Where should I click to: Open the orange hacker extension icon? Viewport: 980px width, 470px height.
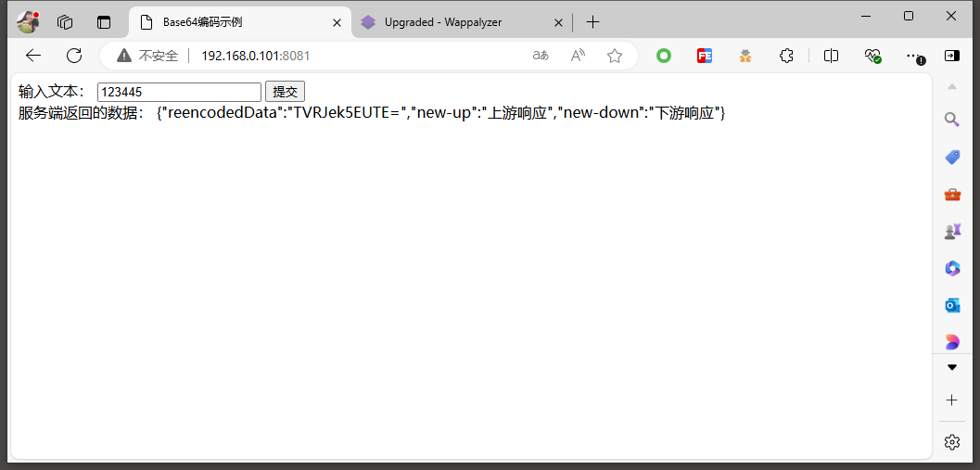click(745, 56)
